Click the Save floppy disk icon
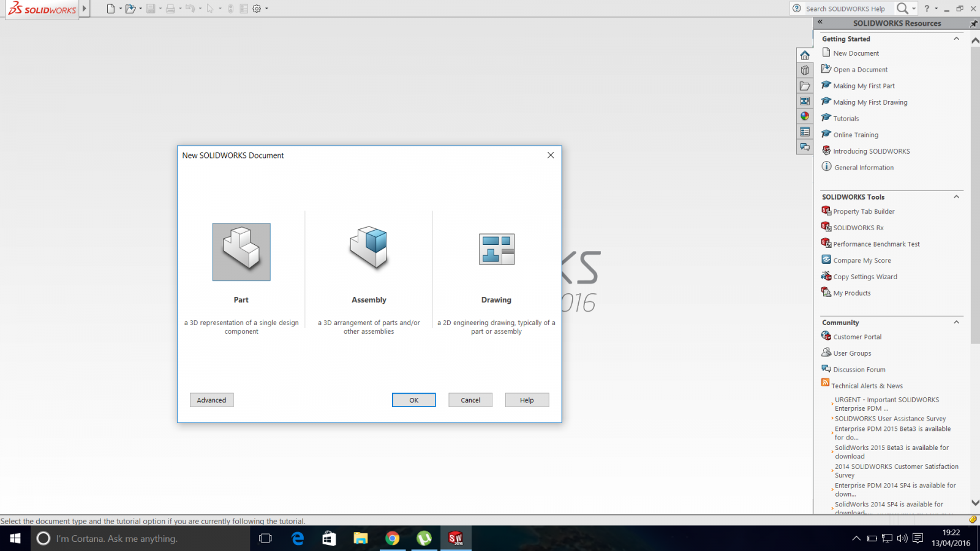 pos(151,9)
